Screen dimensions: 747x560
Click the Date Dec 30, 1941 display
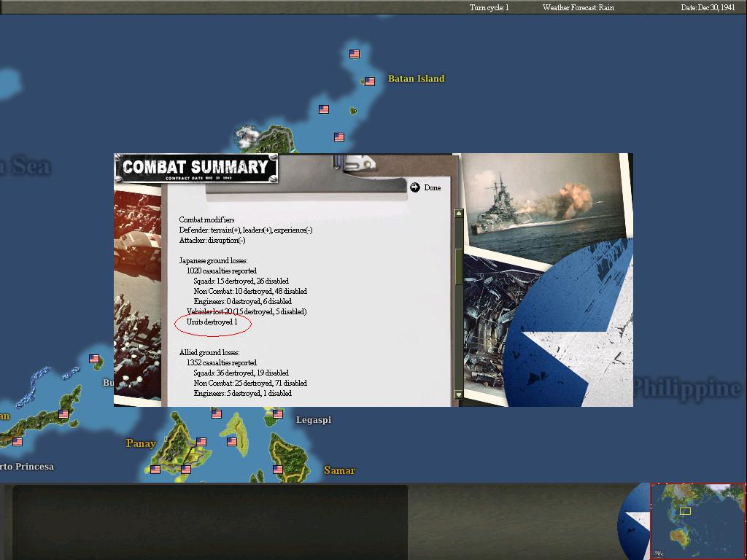[708, 7]
